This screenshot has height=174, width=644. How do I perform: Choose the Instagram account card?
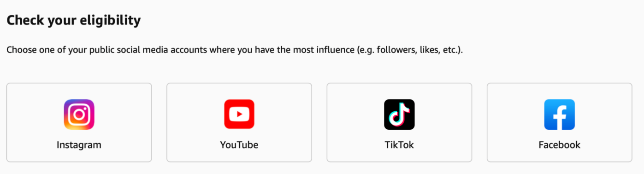tap(79, 123)
